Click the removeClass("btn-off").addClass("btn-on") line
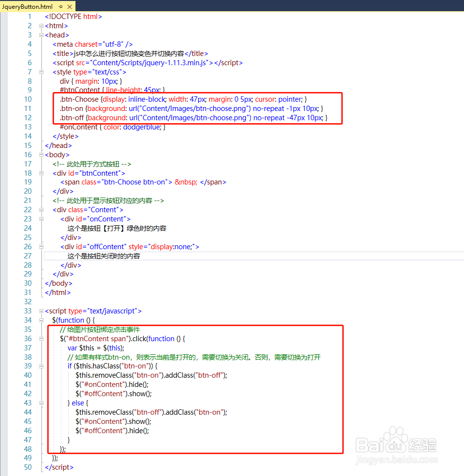 [x=151, y=412]
